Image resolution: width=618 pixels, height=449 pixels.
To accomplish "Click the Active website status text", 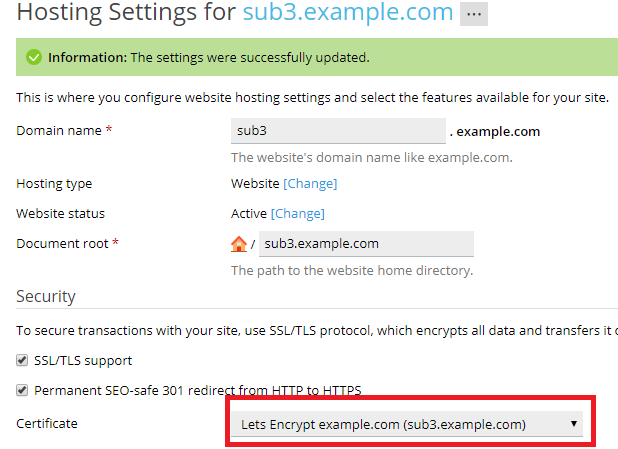I will [249, 214].
